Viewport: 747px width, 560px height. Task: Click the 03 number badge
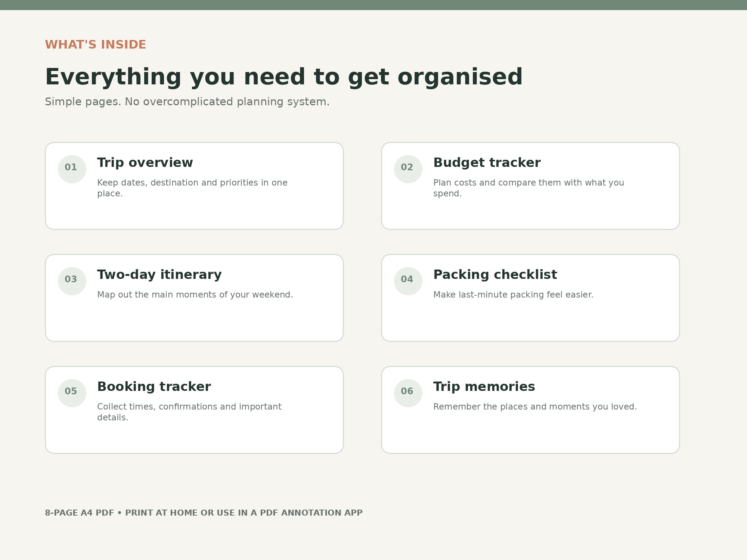72,281
